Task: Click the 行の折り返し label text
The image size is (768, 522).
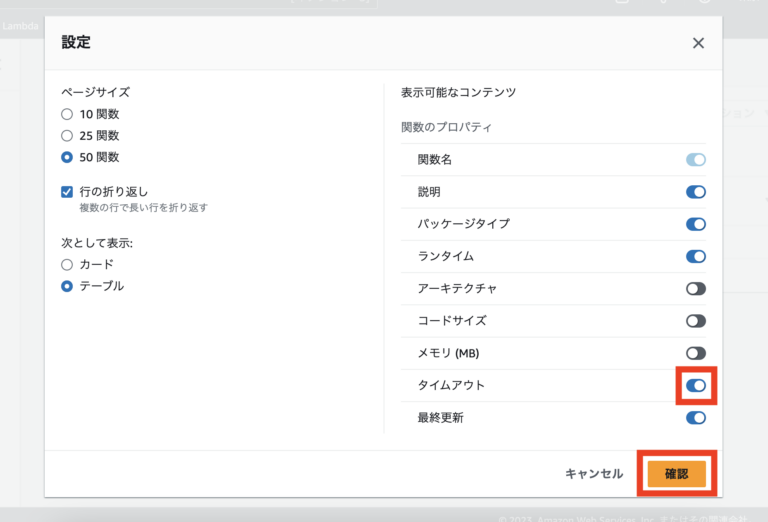Action: [x=114, y=192]
